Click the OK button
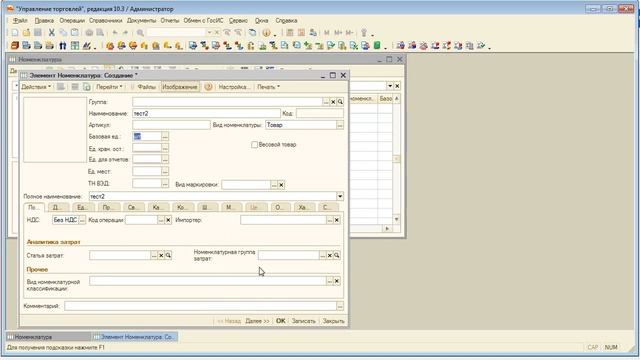Viewport: 640px width, 360px height. (281, 321)
